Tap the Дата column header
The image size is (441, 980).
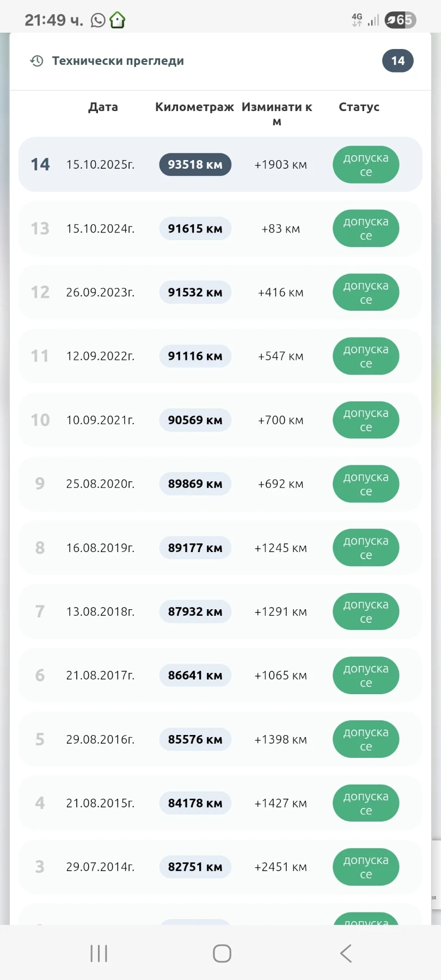[103, 107]
